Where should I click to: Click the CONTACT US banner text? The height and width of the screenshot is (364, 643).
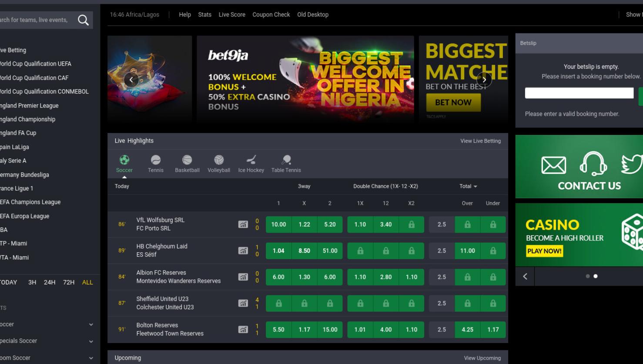pyautogui.click(x=589, y=186)
